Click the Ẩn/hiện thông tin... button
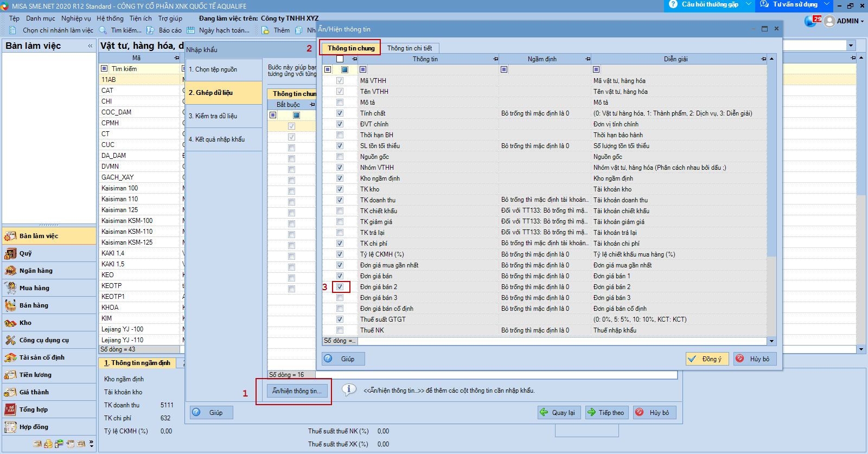 pos(297,391)
